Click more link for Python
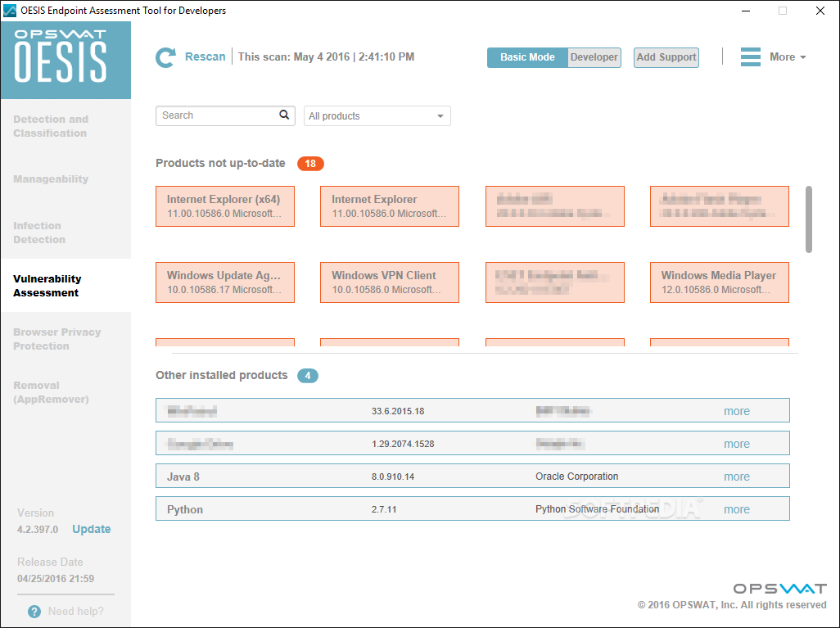This screenshot has height=628, width=840. point(737,509)
